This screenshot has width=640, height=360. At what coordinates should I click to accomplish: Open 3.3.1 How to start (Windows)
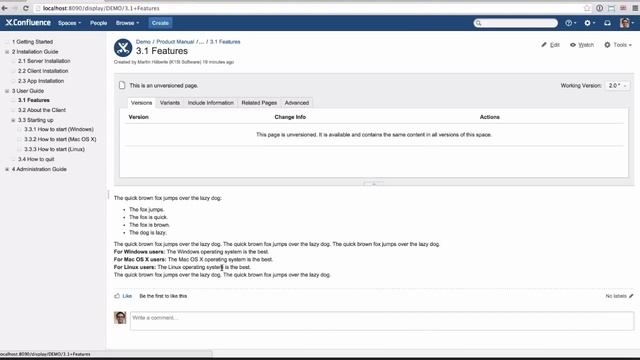coord(59,129)
